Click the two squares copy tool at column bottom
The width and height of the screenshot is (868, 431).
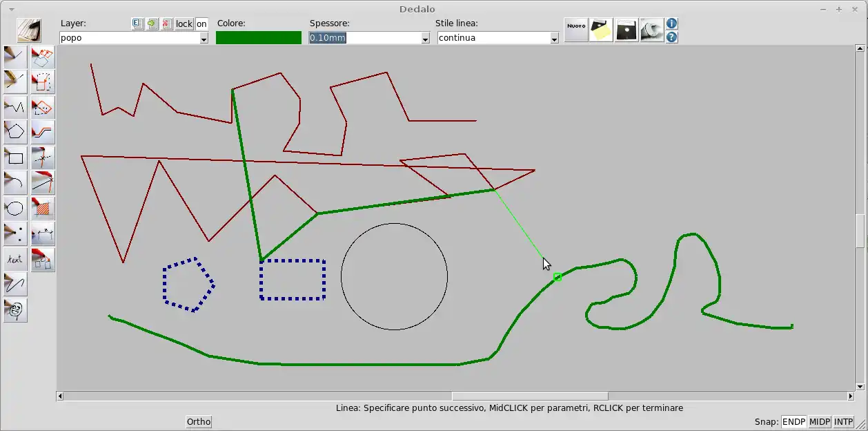click(x=43, y=259)
